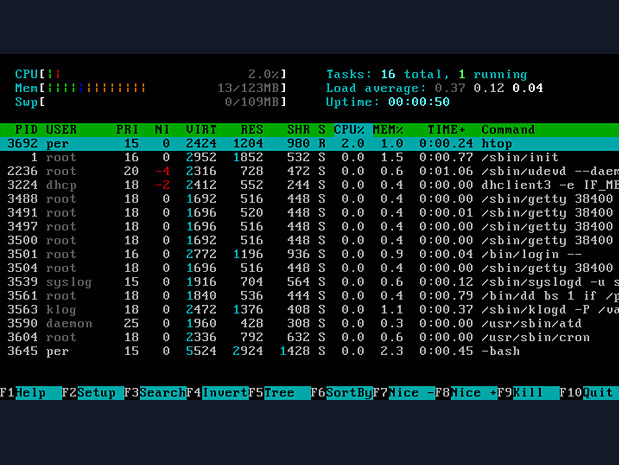Click the Command column header

[508, 130]
